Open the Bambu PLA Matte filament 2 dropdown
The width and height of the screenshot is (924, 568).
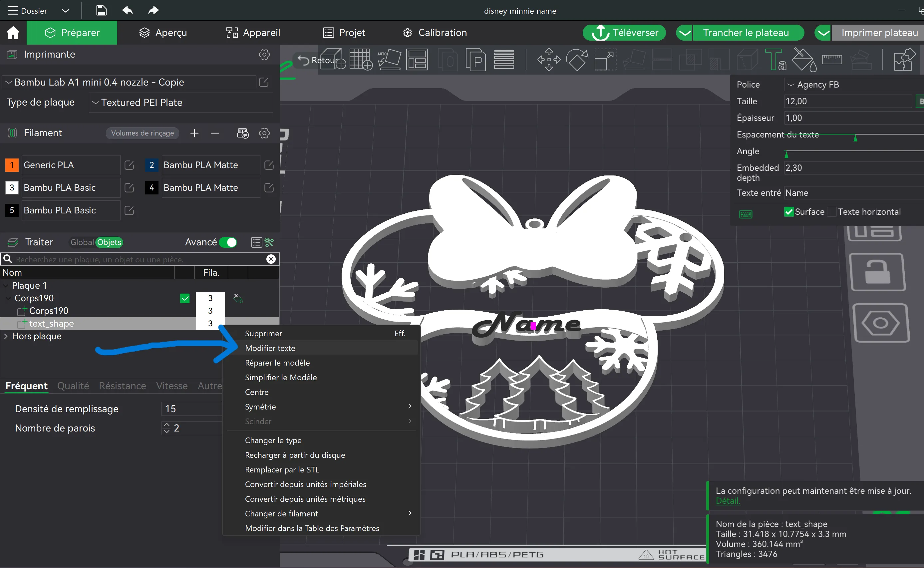coord(211,165)
